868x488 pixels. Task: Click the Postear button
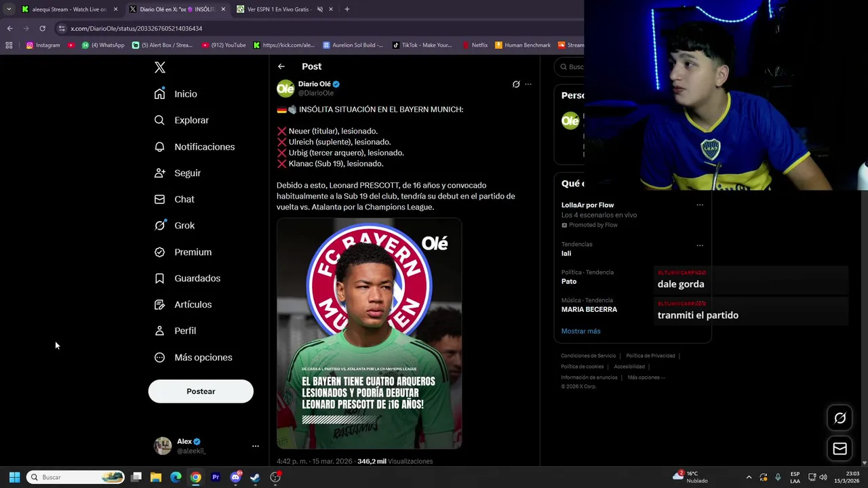201,391
